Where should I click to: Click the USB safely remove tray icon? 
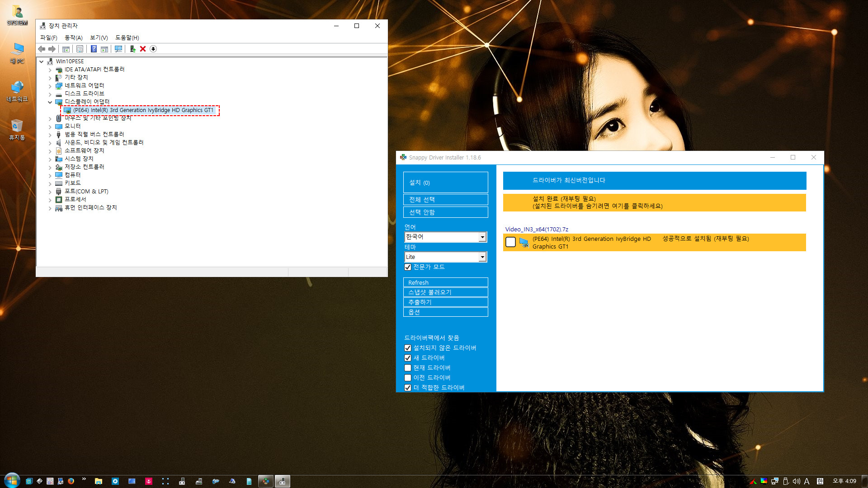(x=785, y=481)
